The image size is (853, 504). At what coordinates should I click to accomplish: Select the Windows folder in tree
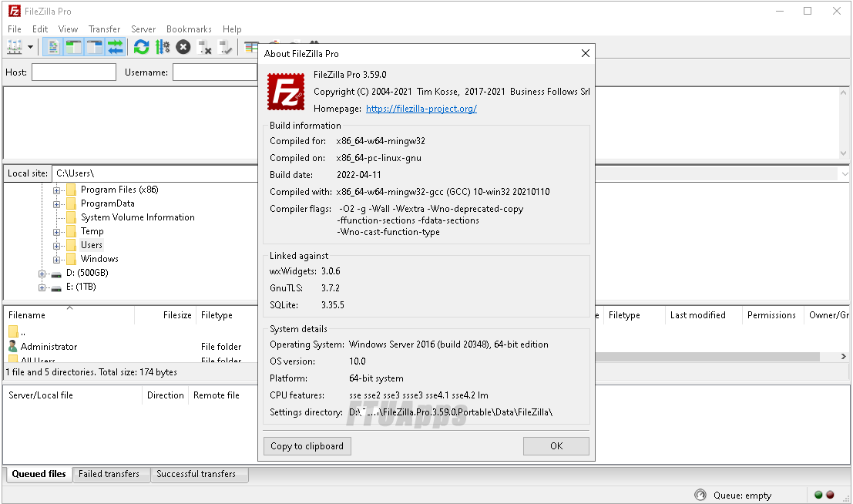[99, 258]
